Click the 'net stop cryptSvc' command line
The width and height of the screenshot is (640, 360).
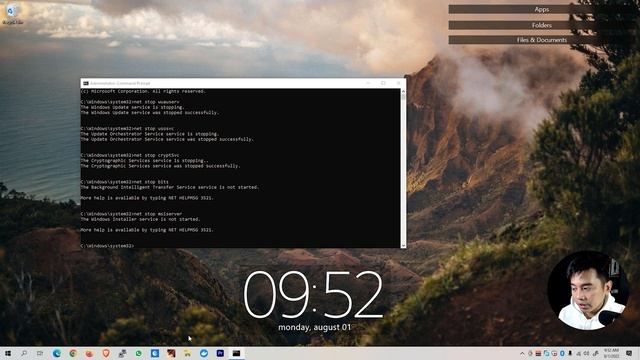129,156
